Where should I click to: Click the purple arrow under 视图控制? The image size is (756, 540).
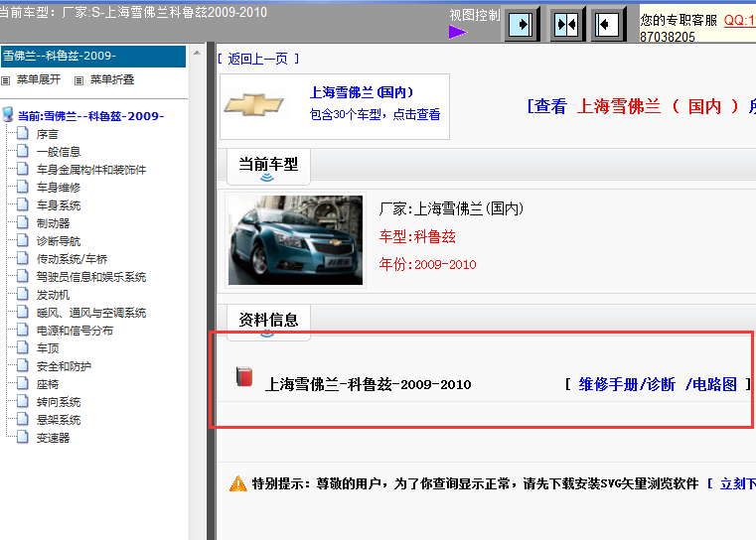458,33
